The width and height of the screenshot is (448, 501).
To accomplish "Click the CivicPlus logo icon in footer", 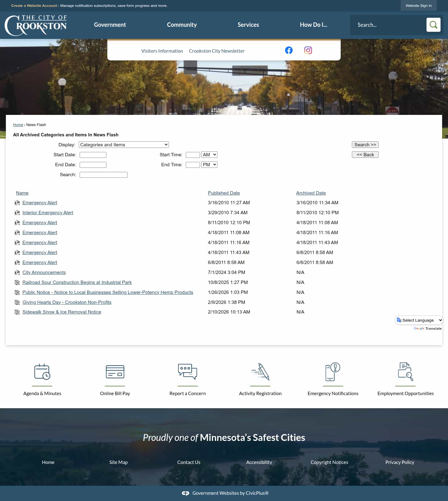I will (x=185, y=493).
